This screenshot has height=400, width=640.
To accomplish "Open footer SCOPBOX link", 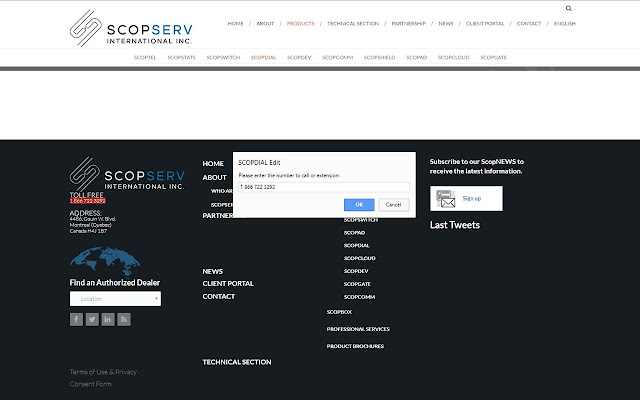I will pyautogui.click(x=339, y=312).
